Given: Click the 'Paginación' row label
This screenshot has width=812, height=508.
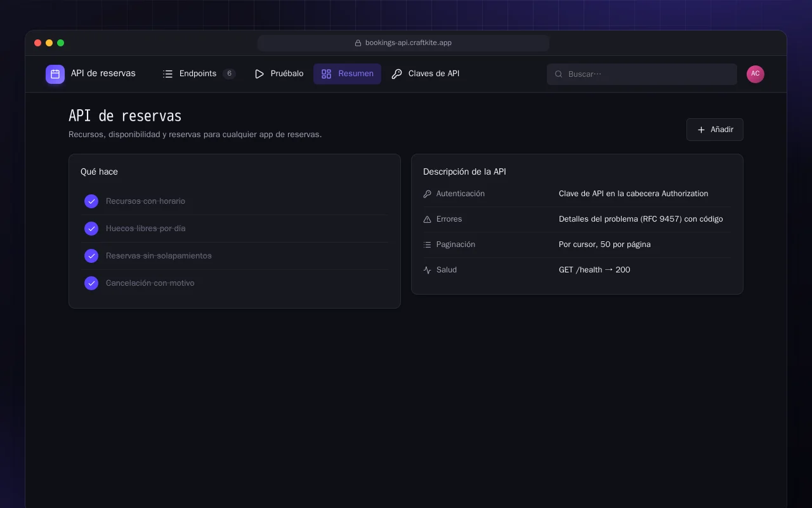Looking at the screenshot, I should pos(455,244).
